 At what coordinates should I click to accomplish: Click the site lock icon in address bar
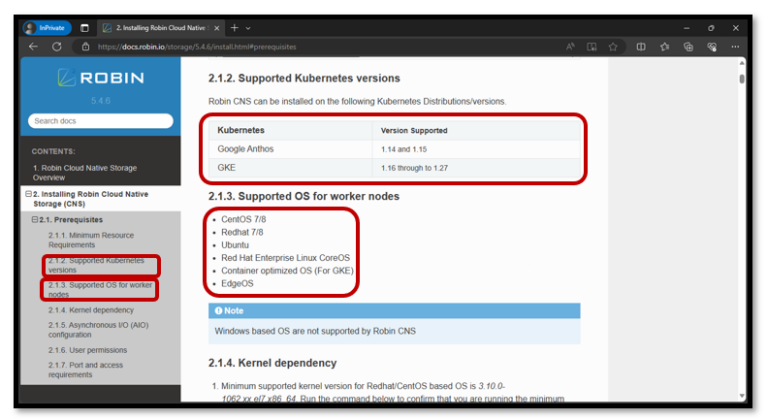point(86,47)
